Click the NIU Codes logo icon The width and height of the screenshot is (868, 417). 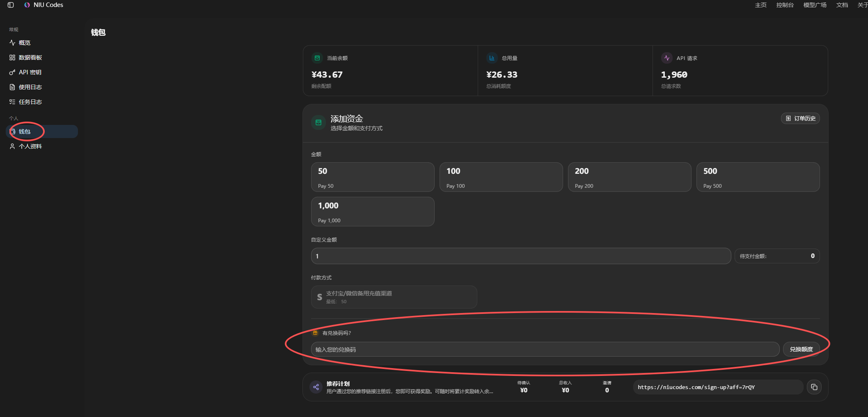point(27,5)
